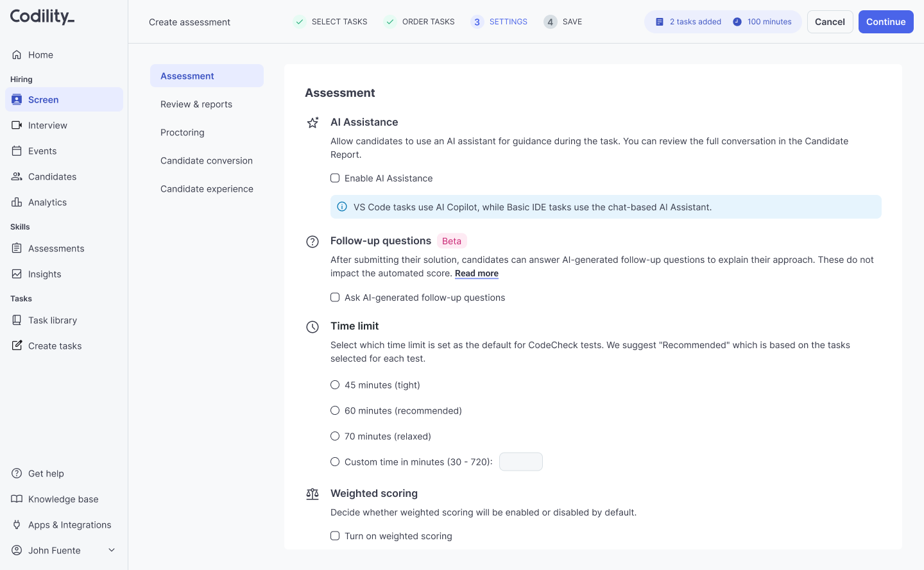
Task: Click the Candidates people icon
Action: coord(17,176)
